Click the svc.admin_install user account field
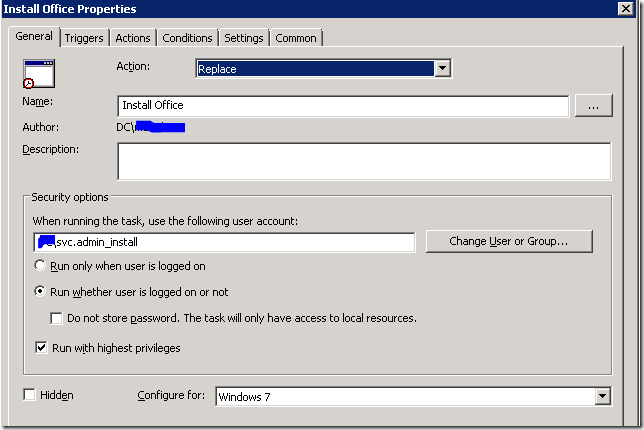This screenshot has height=430, width=644. 223,243
